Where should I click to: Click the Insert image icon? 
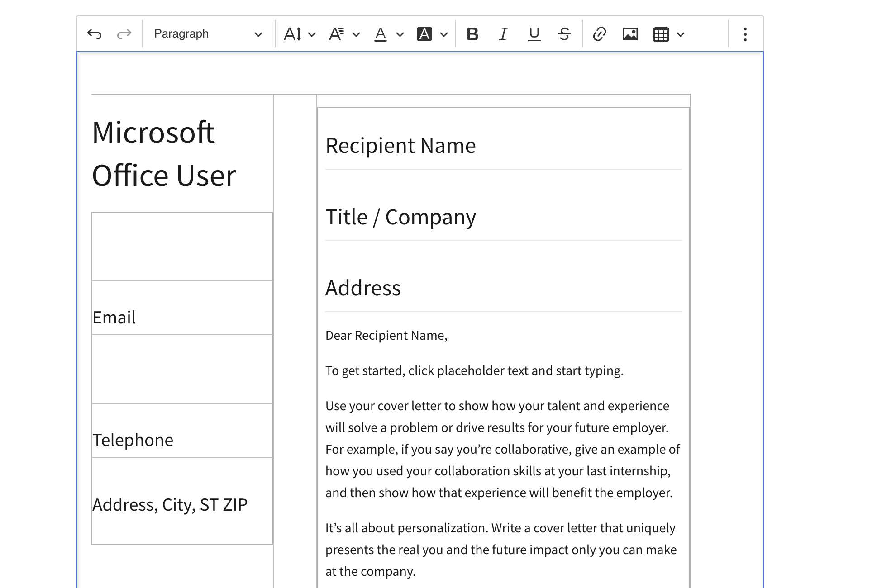coord(630,34)
